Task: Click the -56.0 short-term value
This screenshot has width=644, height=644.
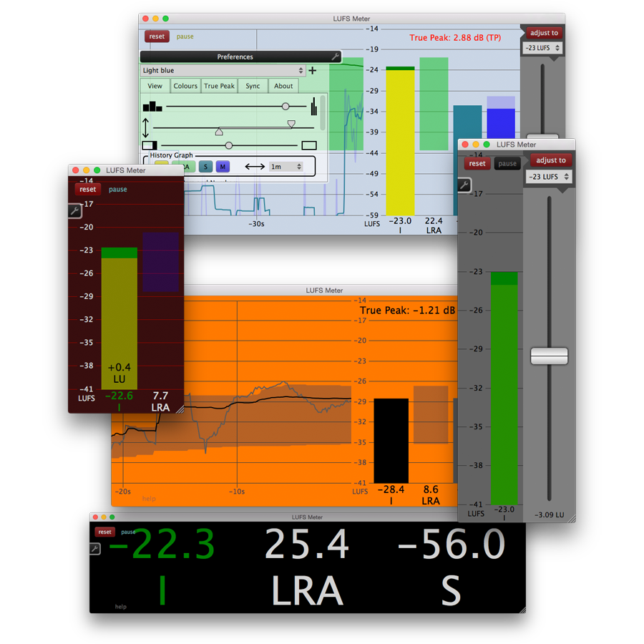Action: click(x=452, y=544)
